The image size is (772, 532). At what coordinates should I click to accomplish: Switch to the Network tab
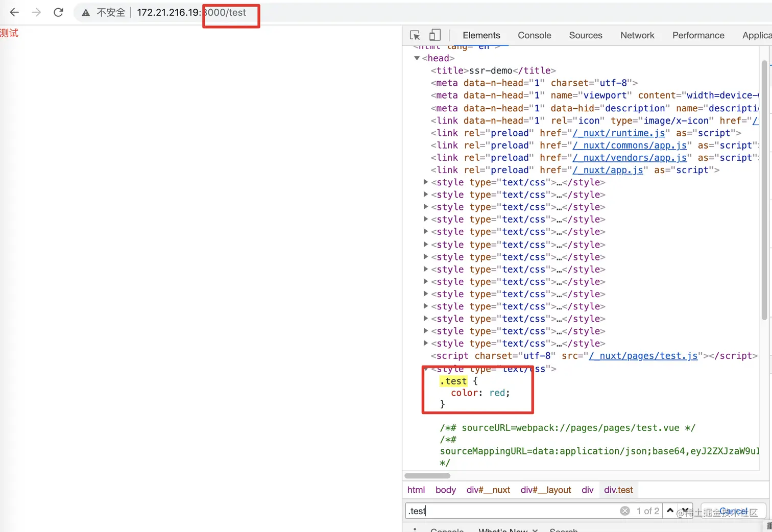click(x=637, y=35)
